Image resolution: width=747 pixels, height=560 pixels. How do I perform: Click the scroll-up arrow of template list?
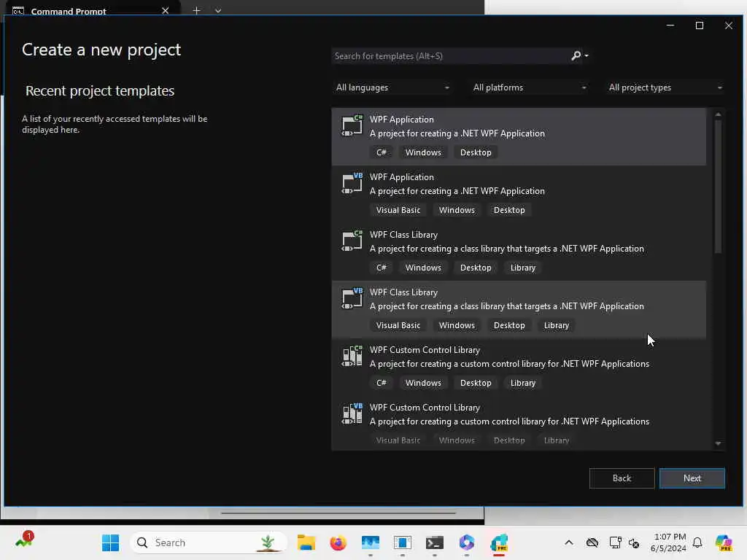click(x=718, y=114)
